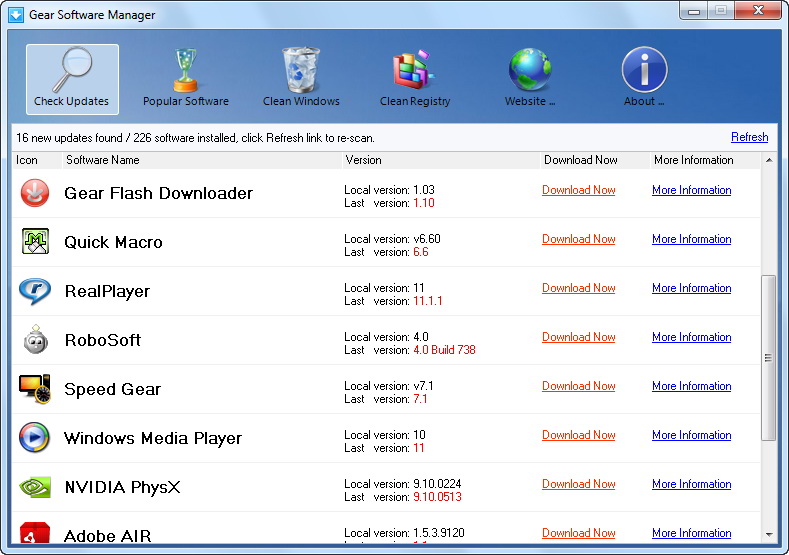The height and width of the screenshot is (555, 789).
Task: Select the Windows Media Player icon
Action: point(34,437)
